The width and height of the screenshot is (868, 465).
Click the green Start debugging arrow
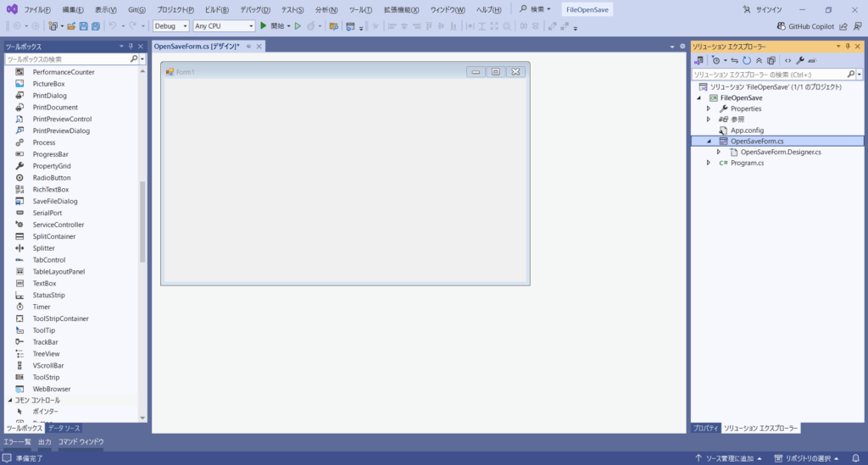click(x=264, y=26)
